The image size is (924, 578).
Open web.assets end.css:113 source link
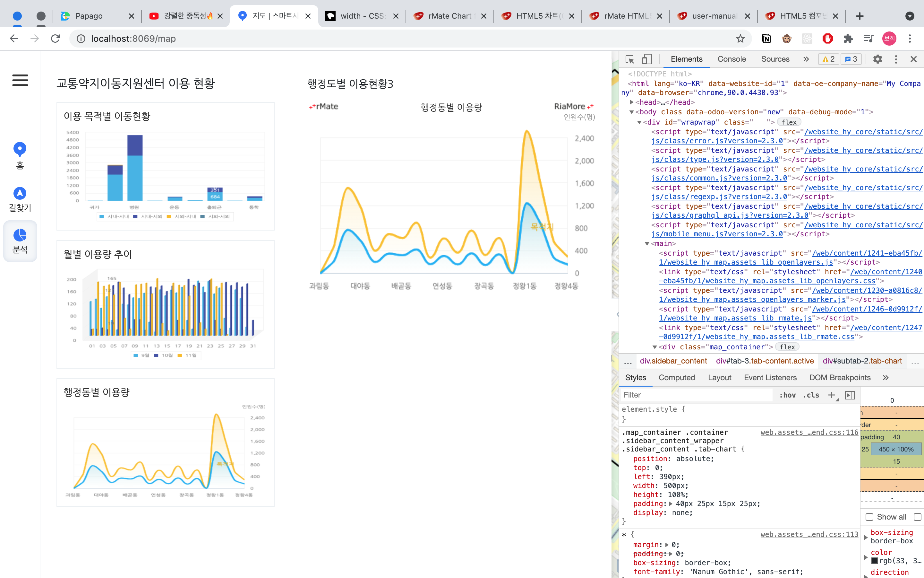[809, 534]
